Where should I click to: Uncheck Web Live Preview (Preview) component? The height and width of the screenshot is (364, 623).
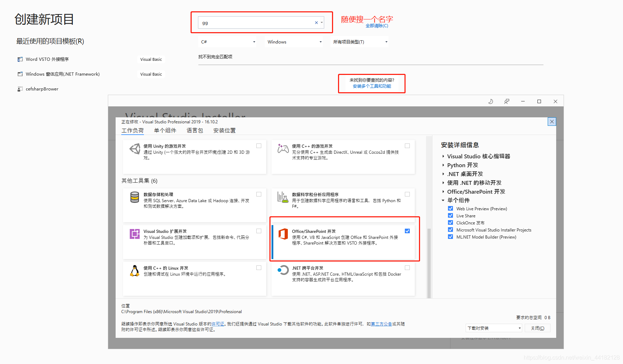450,209
